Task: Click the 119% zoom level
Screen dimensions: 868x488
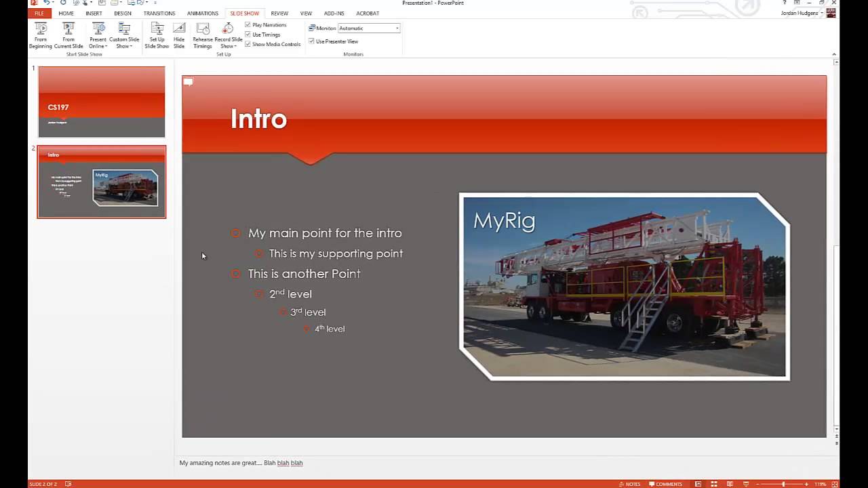Action: 820,484
